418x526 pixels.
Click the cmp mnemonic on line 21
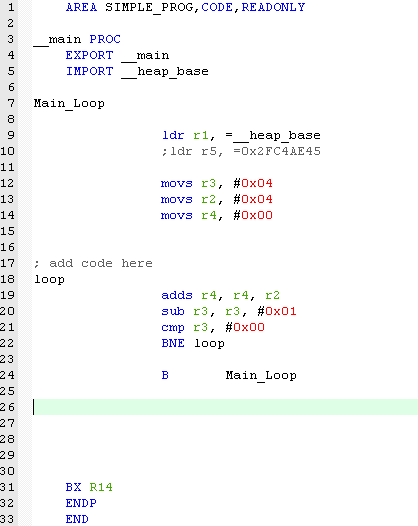[173, 328]
